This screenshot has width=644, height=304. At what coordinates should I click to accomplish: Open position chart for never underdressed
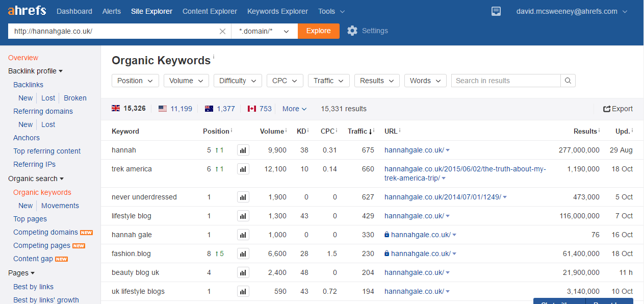click(x=243, y=197)
